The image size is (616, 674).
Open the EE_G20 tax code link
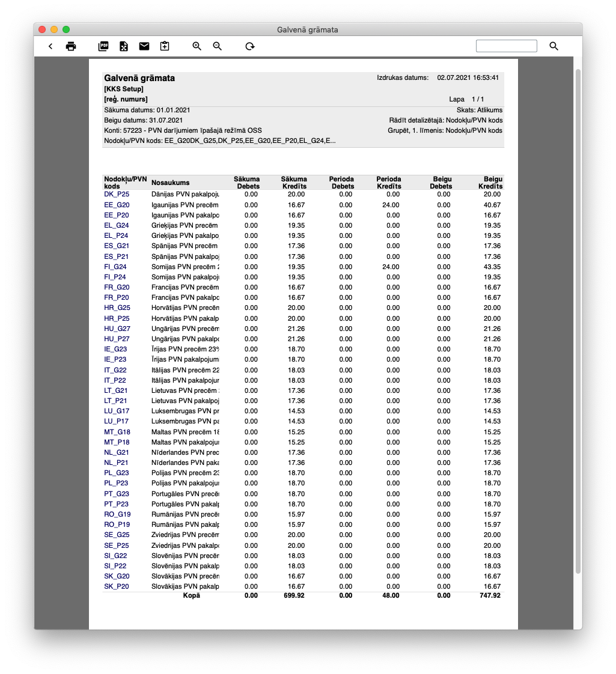click(117, 205)
